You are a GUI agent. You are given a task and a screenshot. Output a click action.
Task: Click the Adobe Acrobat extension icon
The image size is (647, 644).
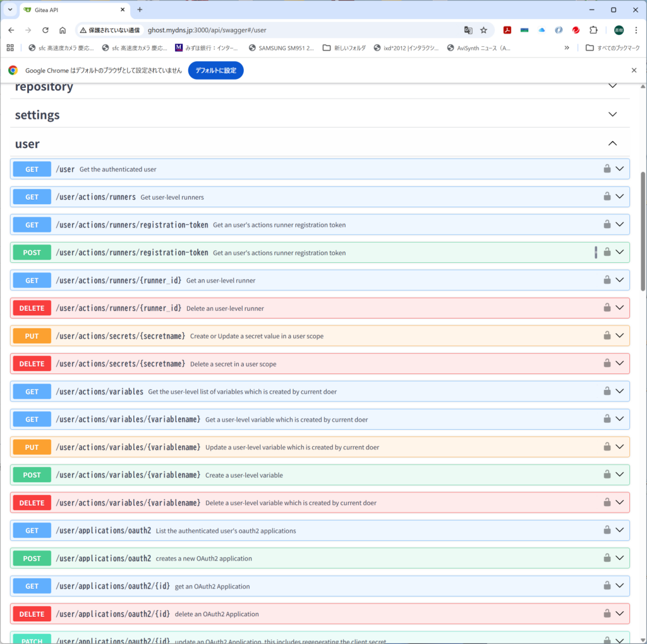click(507, 30)
